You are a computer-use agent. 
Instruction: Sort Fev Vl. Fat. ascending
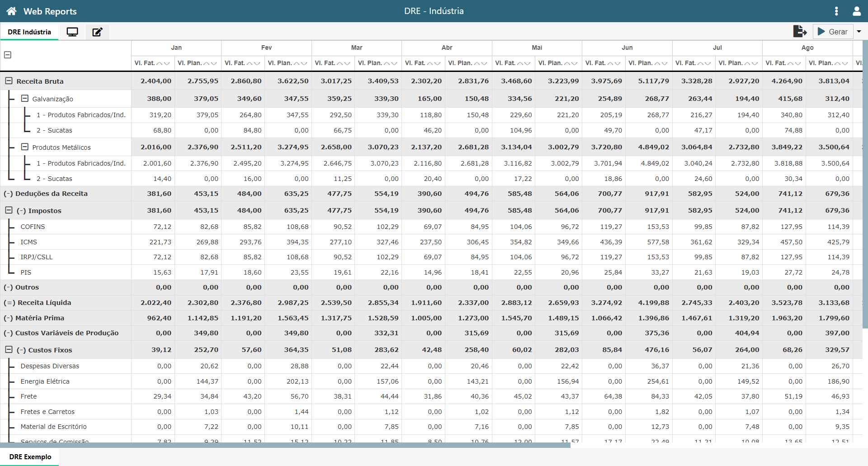pos(250,63)
